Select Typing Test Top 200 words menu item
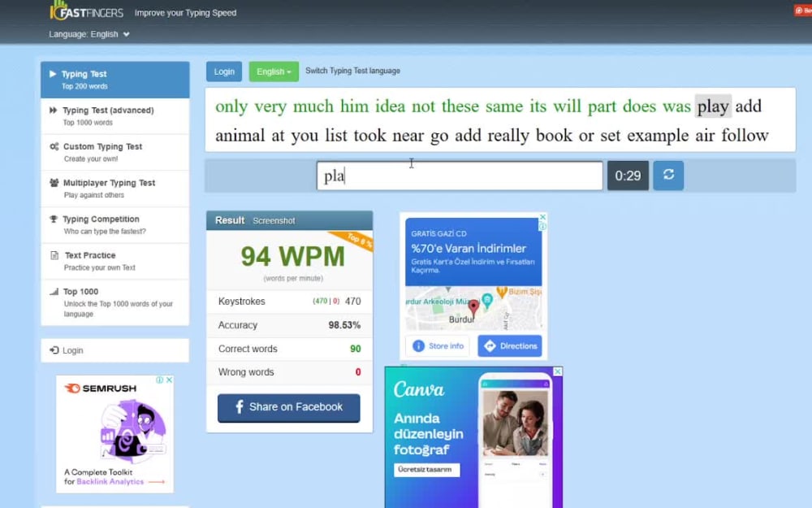The width and height of the screenshot is (812, 508). tap(115, 80)
